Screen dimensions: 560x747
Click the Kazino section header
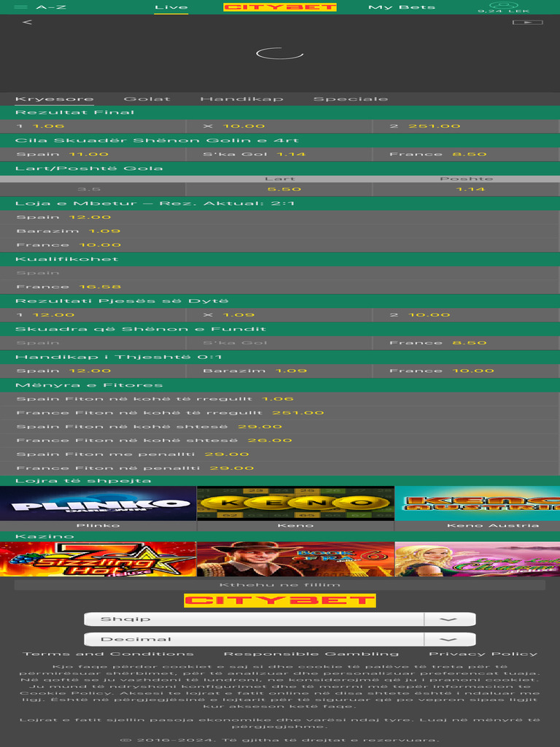tap(280, 536)
